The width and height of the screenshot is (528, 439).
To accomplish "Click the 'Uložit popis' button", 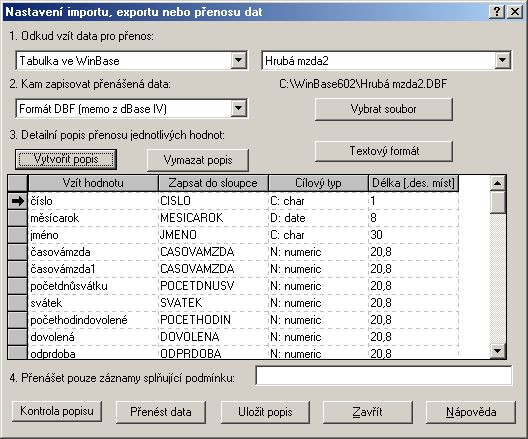I will pyautogui.click(x=265, y=412).
